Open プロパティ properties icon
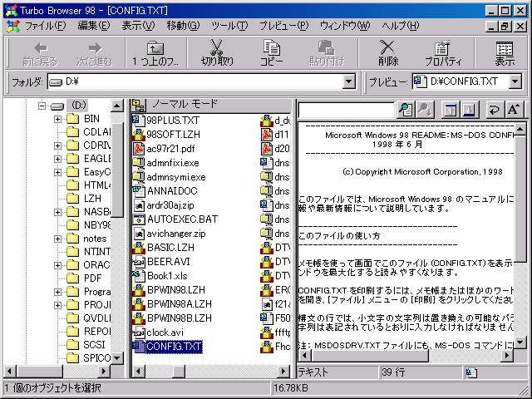 pos(443,53)
